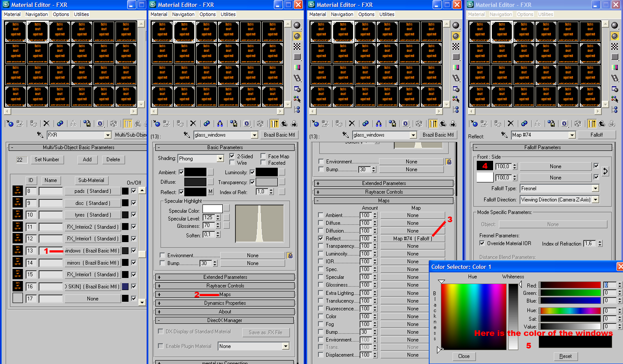Open Material/Map Navigator icon in Maps list editor
The image size is (623, 364).
(456, 109)
